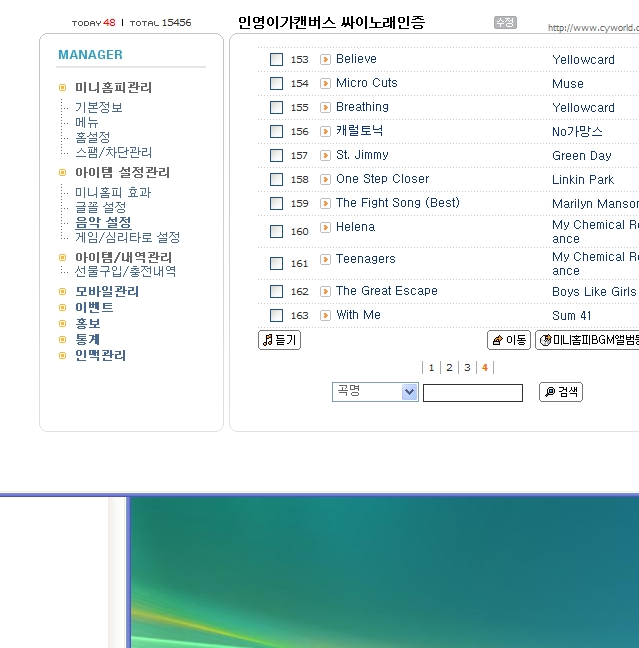Tick the One Step Closer checkbox
The image size is (639, 648).
[276, 179]
